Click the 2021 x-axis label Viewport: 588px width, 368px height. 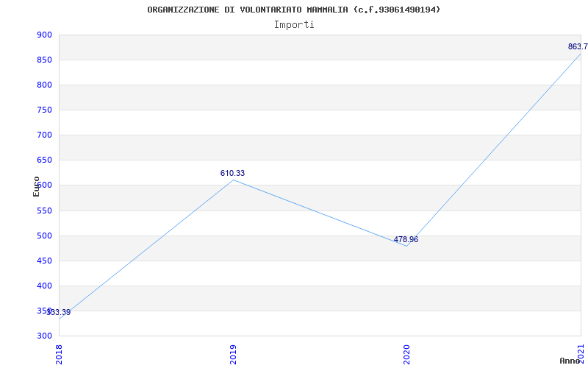pyautogui.click(x=581, y=353)
